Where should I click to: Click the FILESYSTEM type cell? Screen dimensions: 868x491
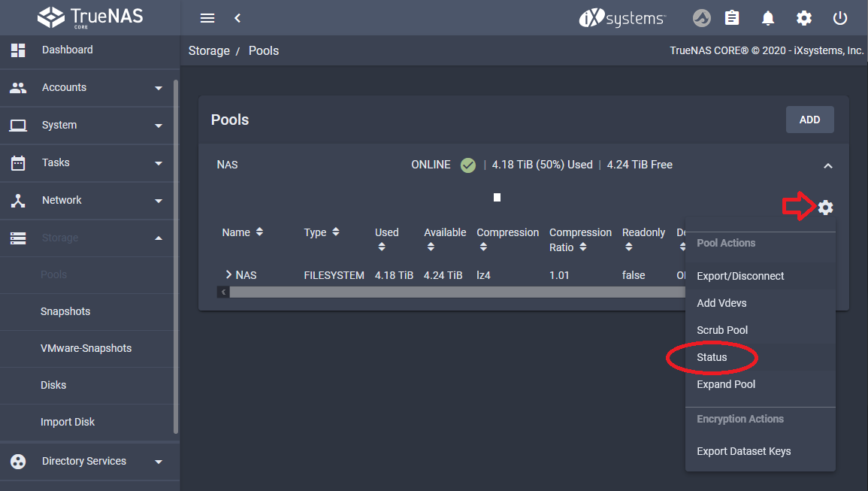pyautogui.click(x=334, y=275)
